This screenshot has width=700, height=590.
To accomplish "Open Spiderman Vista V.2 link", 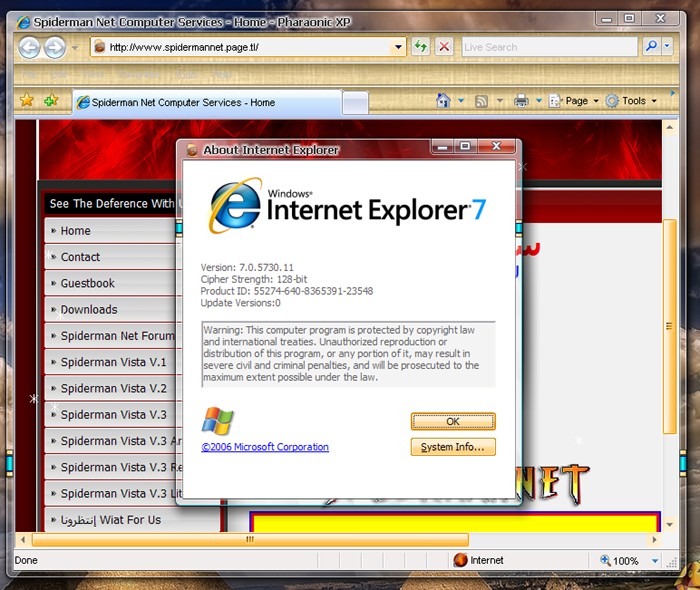I will 113,389.
